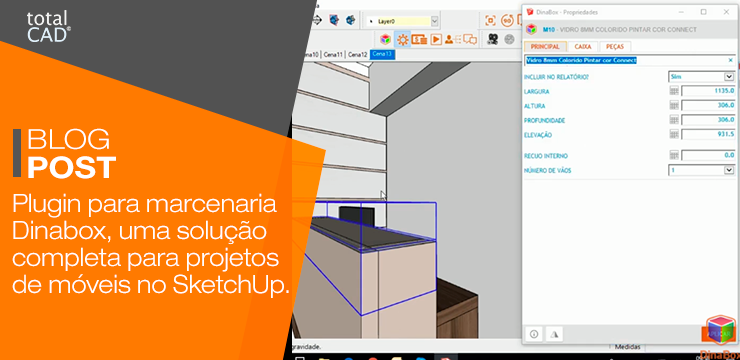Expand the Layer0 layer dropdown
740x360 pixels.
tap(434, 21)
